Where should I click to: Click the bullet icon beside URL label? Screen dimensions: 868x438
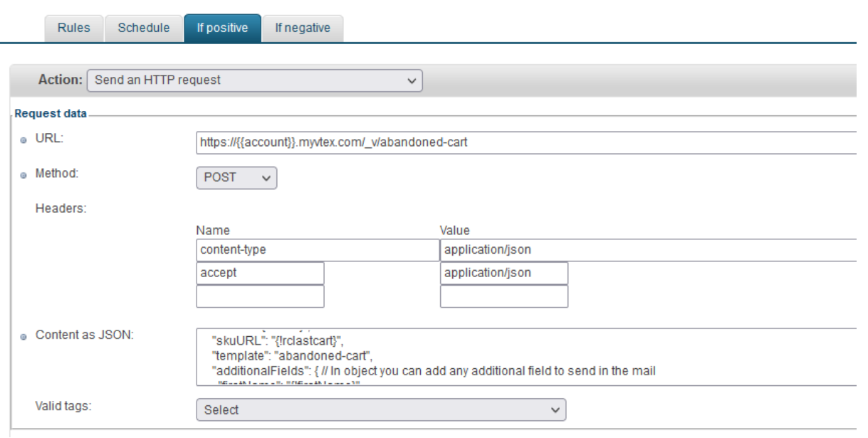point(23,139)
